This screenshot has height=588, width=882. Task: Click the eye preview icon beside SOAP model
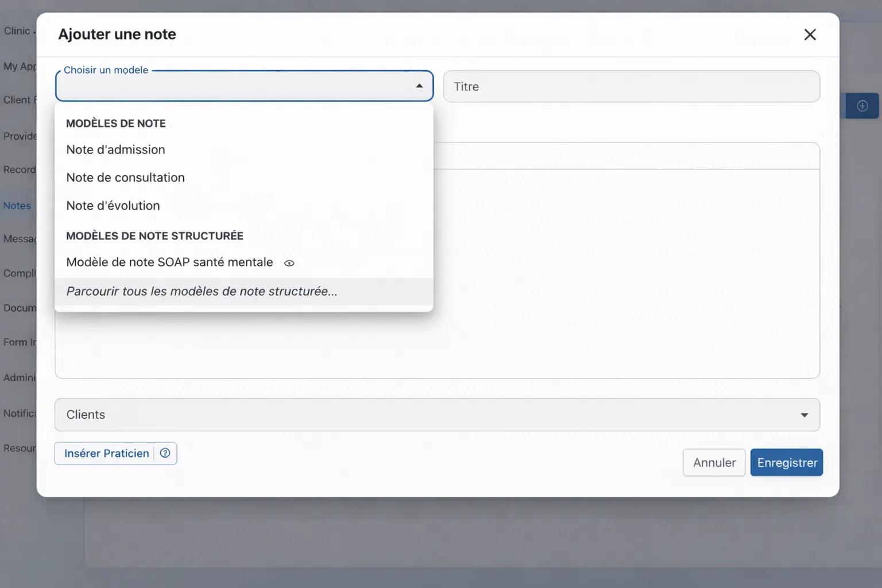click(x=289, y=263)
